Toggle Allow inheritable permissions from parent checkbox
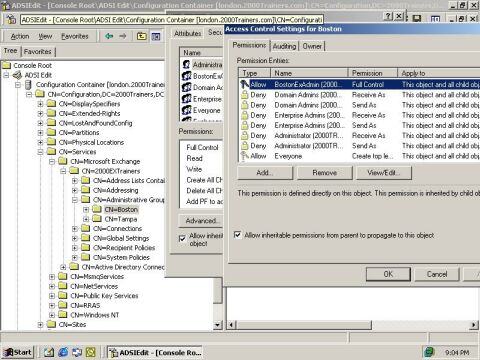 237,235
